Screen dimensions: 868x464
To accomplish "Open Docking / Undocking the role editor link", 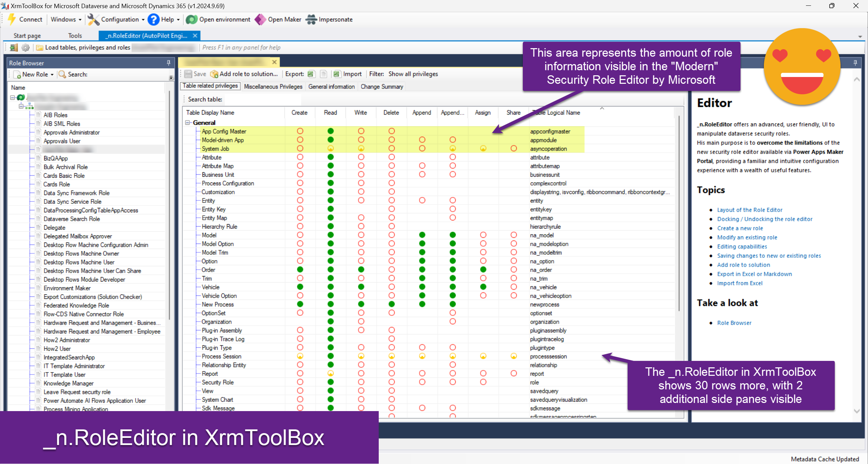I will point(765,219).
